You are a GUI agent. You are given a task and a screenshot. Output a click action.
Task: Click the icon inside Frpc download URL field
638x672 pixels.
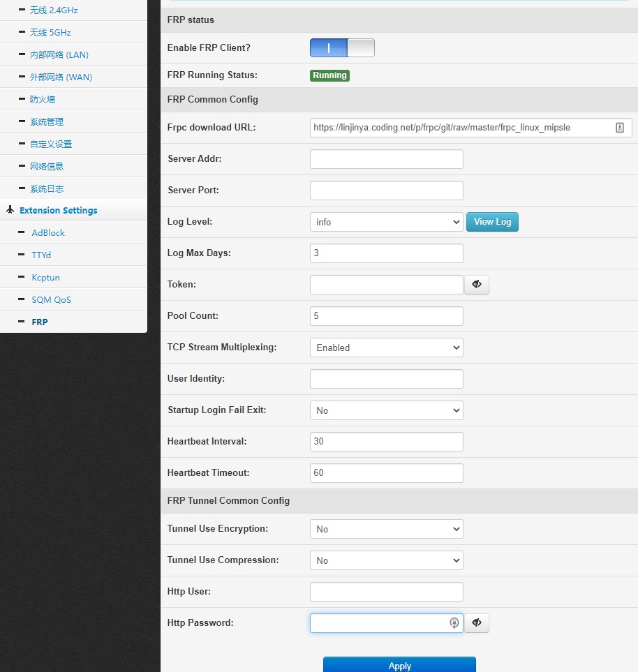click(620, 128)
